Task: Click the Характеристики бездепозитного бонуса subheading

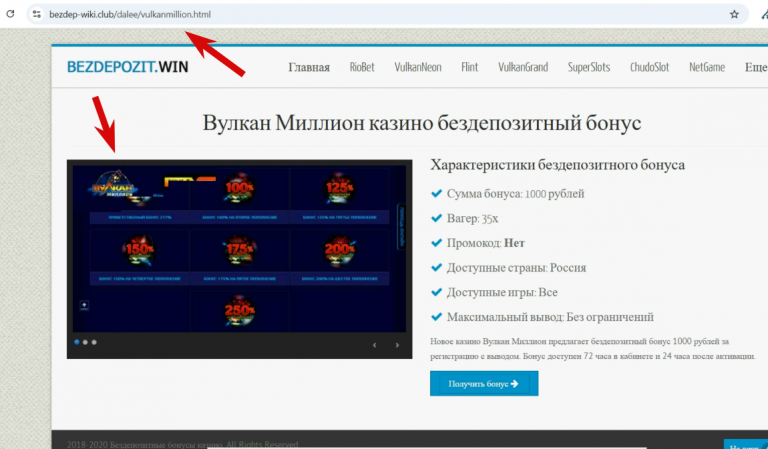Action: 557,165
